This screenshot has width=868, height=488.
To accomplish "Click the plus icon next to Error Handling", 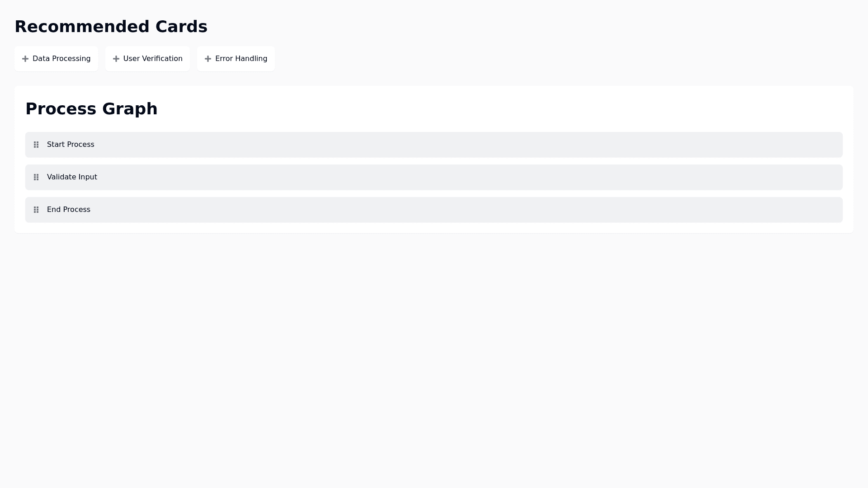I will click(x=208, y=59).
